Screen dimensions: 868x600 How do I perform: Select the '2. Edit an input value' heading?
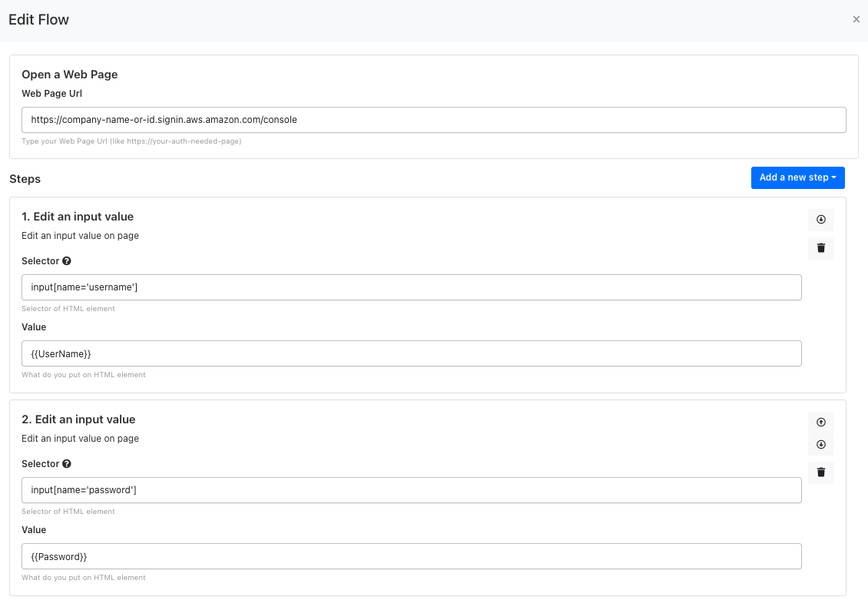(78, 419)
